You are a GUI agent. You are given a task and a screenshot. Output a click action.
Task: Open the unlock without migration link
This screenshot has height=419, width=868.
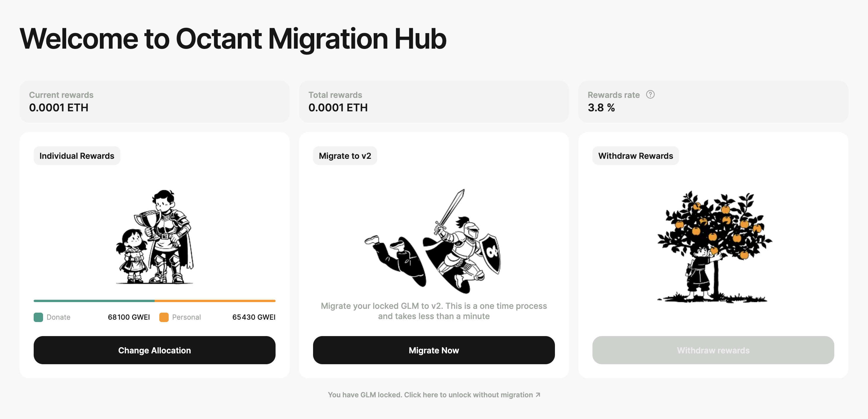[430, 395]
